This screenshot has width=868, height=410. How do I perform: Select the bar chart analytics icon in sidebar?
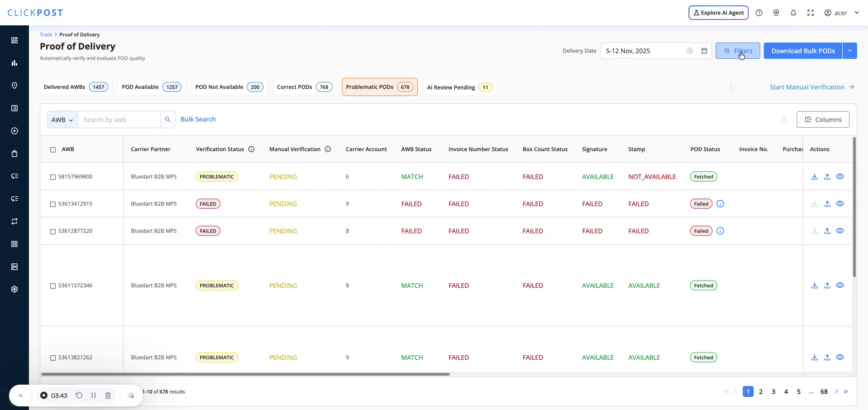coord(14,63)
